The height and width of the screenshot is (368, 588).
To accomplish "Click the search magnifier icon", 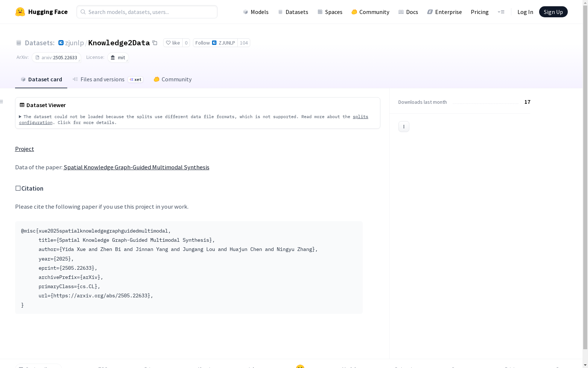I will coord(83,12).
